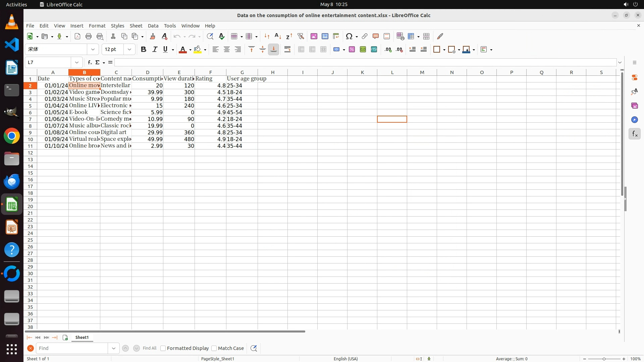Click the AutoFilter icon
644x362 pixels.
click(301, 36)
